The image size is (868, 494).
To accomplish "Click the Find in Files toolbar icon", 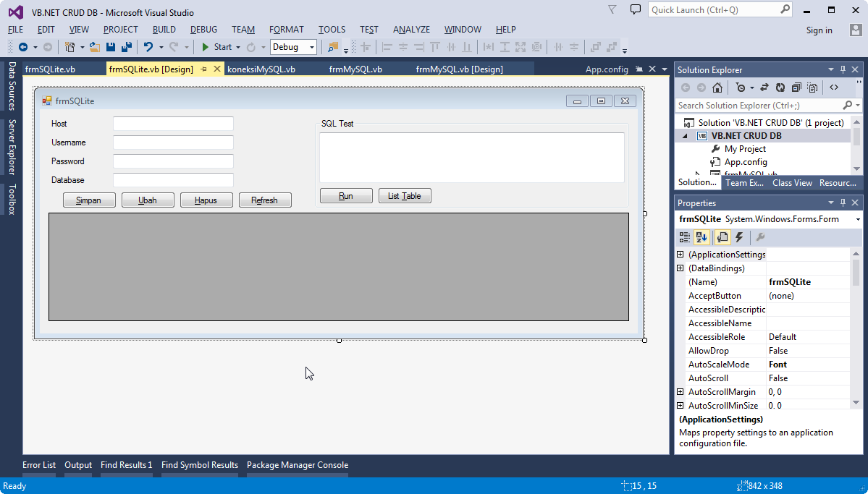I will [333, 47].
